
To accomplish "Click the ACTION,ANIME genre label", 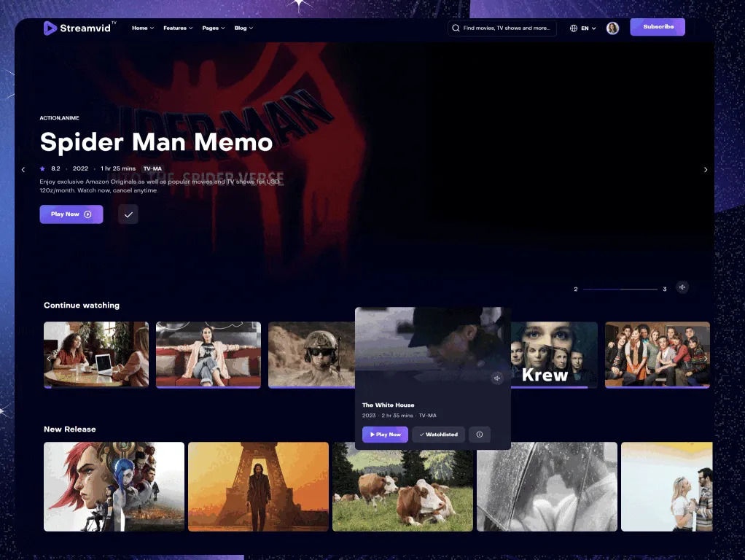I will click(x=59, y=118).
